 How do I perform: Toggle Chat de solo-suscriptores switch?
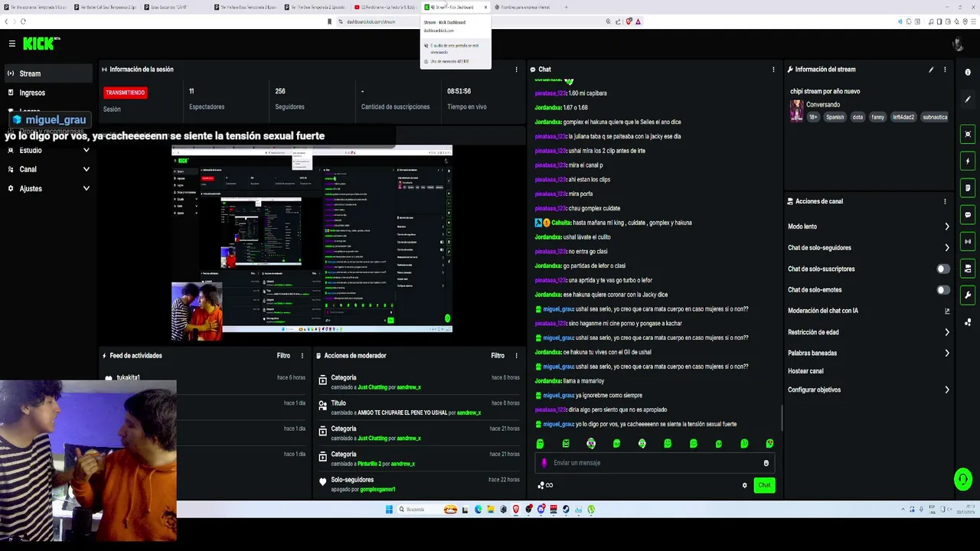943,269
